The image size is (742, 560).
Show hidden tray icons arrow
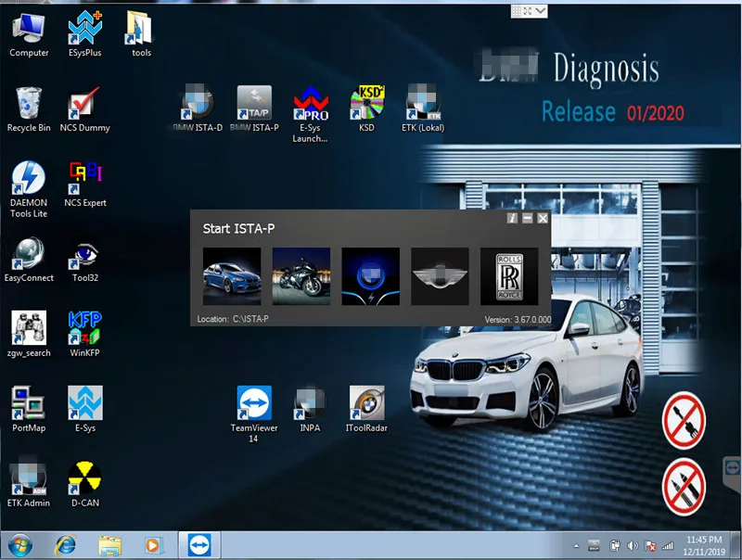[x=576, y=546]
